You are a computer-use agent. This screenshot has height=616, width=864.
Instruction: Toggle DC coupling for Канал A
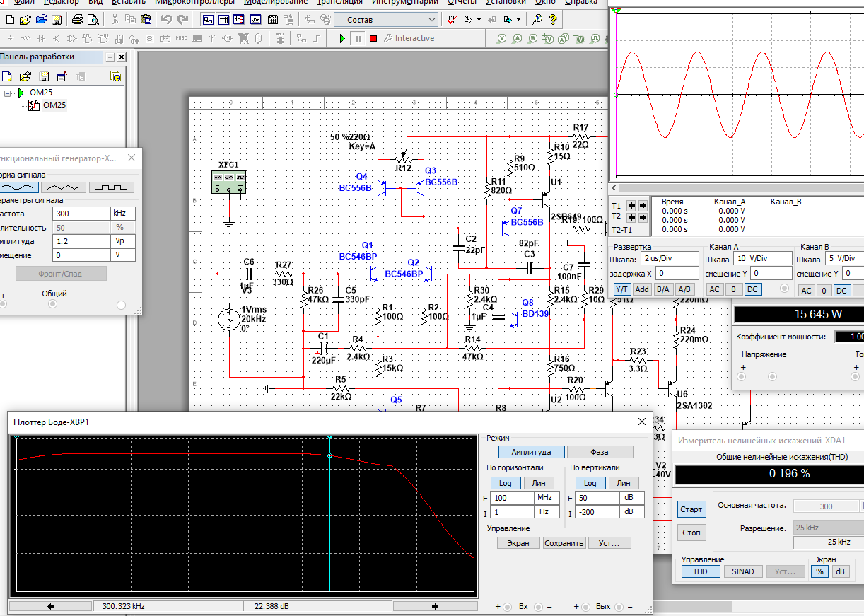click(752, 289)
